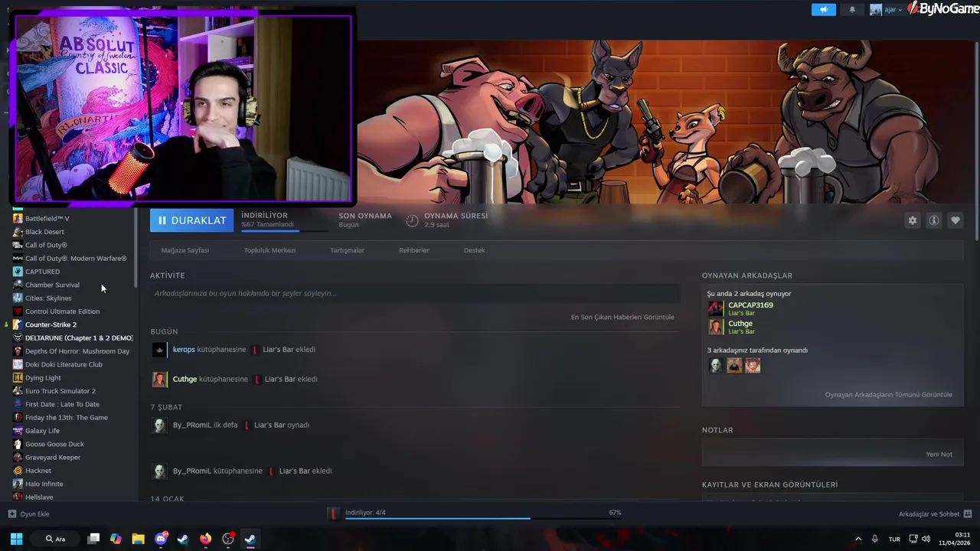Open By_PRomiL profile in ilk defa row
Viewport: 980px width, 551px height.
(x=192, y=425)
